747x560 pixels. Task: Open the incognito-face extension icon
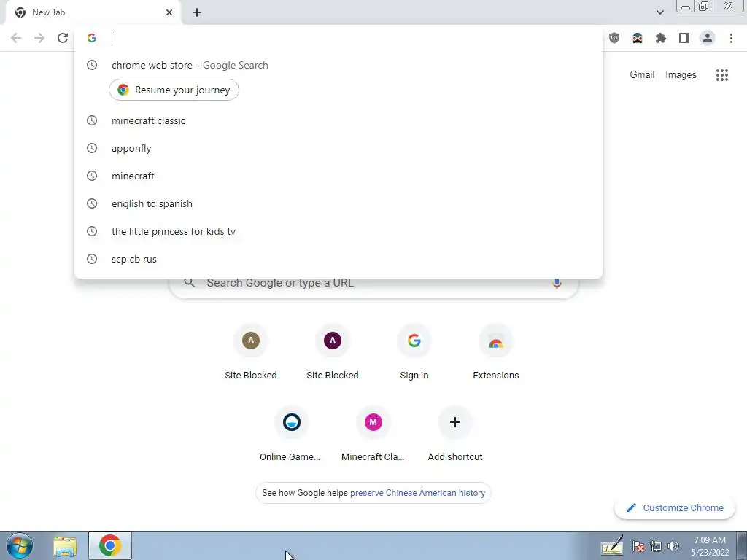(x=638, y=38)
